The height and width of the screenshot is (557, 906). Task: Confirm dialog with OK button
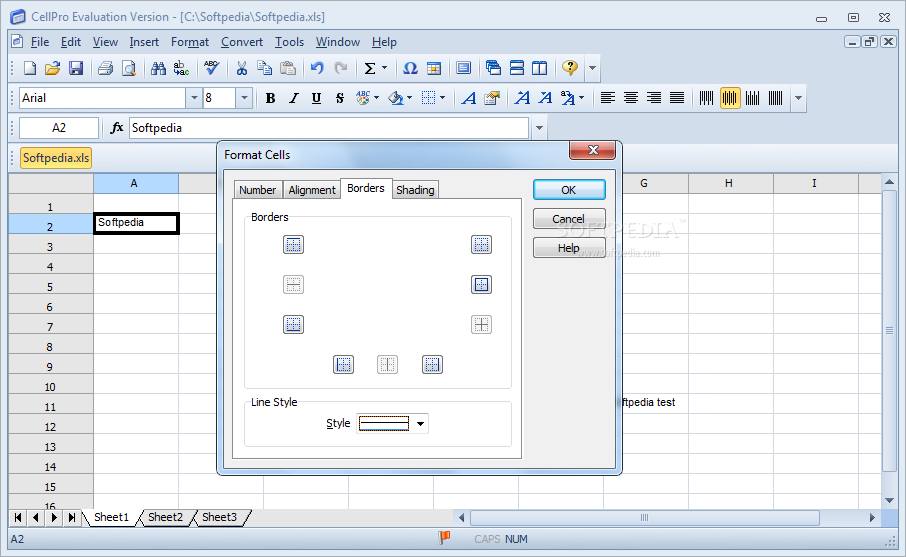tap(569, 190)
